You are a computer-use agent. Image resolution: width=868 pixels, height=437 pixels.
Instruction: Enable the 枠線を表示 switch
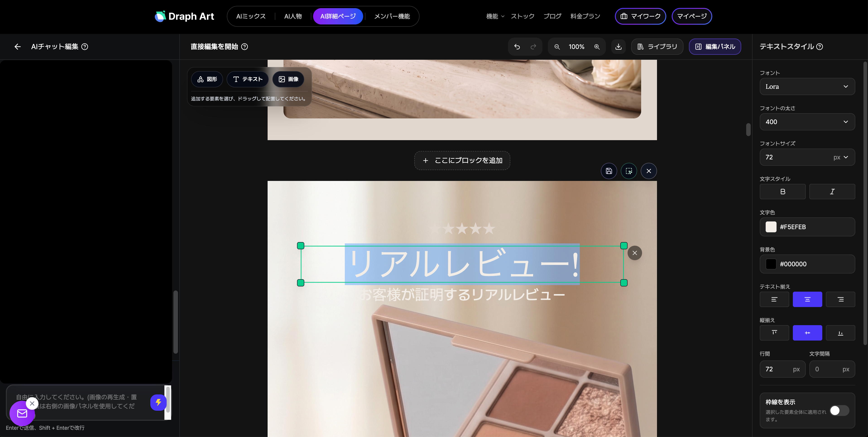(839, 410)
